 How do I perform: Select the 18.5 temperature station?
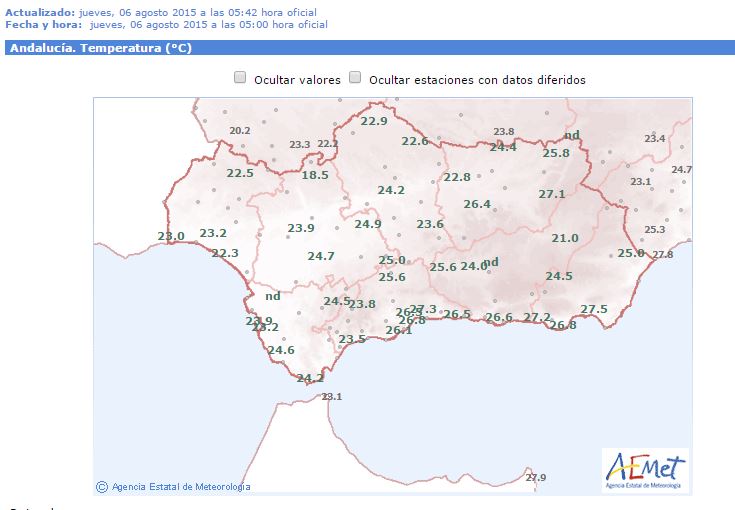click(x=315, y=175)
